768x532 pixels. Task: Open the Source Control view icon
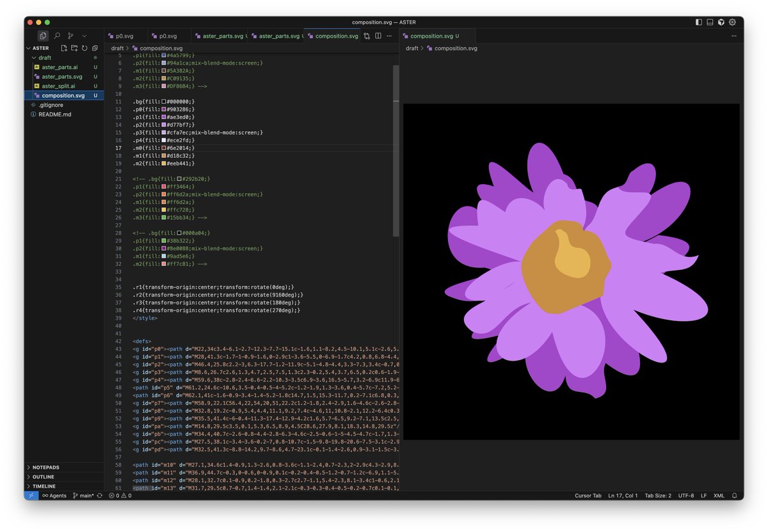(x=70, y=36)
